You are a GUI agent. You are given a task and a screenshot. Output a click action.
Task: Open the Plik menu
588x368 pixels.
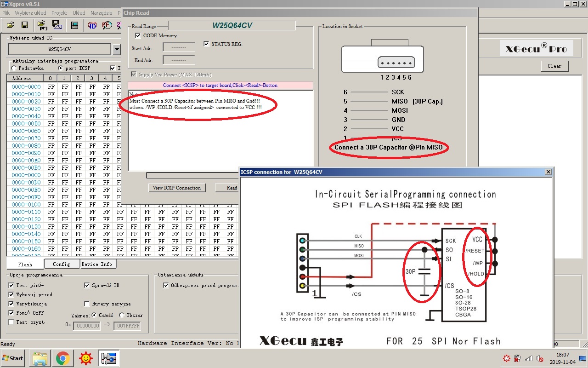(x=6, y=13)
